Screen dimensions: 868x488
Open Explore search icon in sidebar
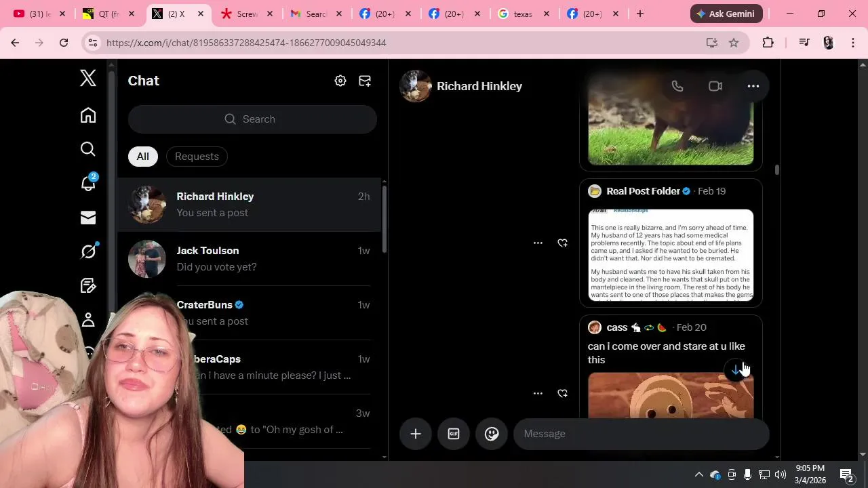pyautogui.click(x=88, y=149)
